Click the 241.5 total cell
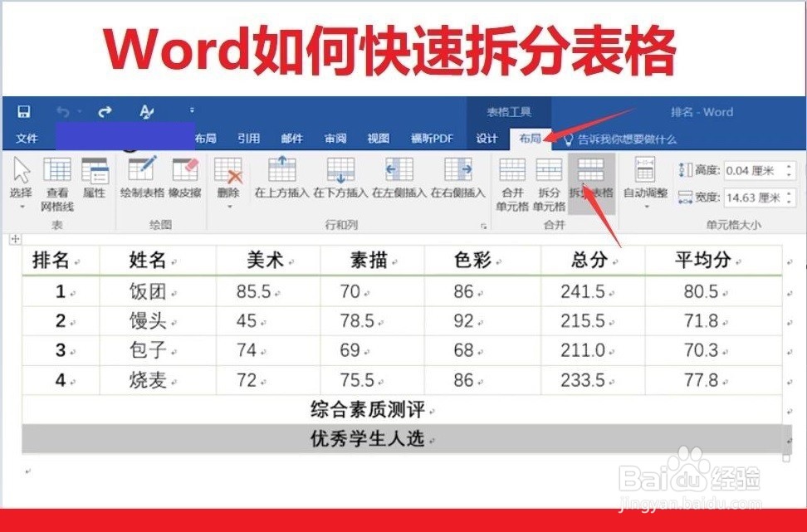Viewport: 807px width, 532px height. point(593,291)
